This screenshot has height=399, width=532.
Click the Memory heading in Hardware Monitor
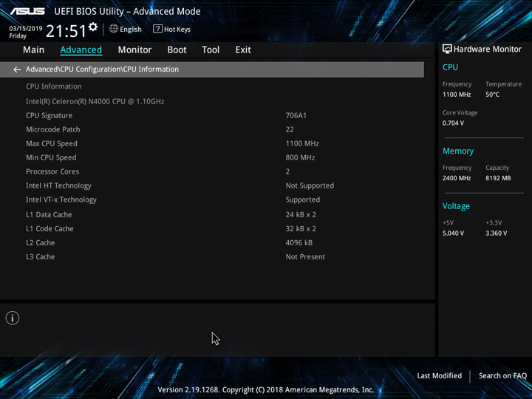point(458,151)
